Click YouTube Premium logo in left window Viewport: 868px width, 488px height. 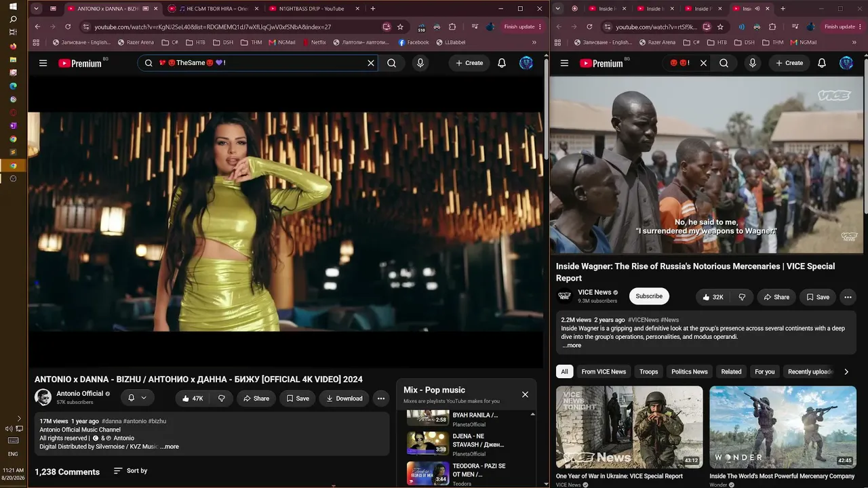pyautogui.click(x=80, y=63)
